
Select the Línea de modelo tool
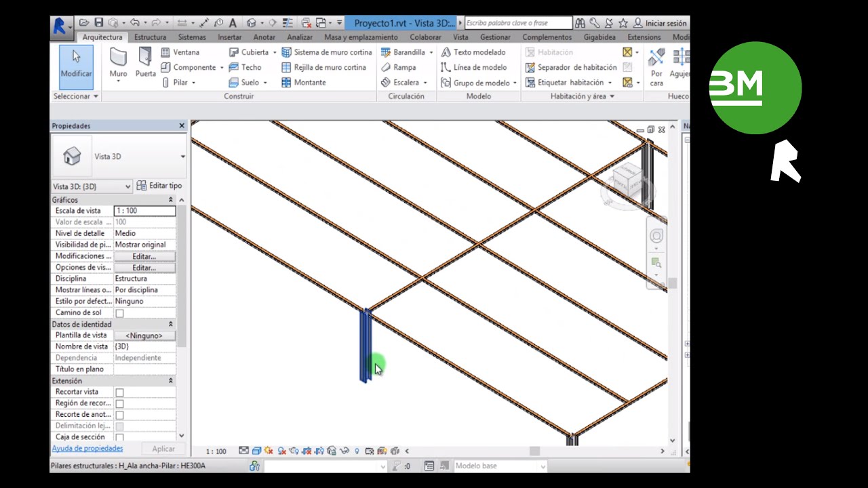[473, 67]
